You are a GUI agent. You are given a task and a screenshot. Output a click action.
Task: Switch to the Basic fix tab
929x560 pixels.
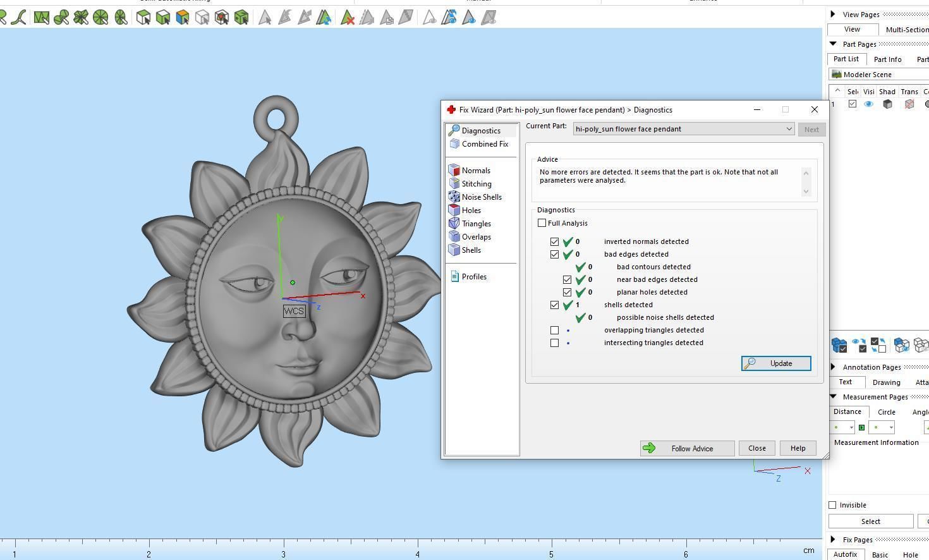[880, 555]
